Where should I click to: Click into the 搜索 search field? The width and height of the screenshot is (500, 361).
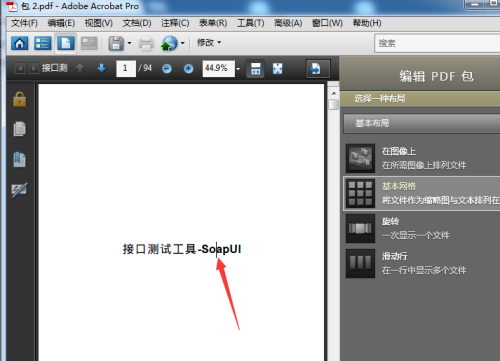(x=437, y=43)
